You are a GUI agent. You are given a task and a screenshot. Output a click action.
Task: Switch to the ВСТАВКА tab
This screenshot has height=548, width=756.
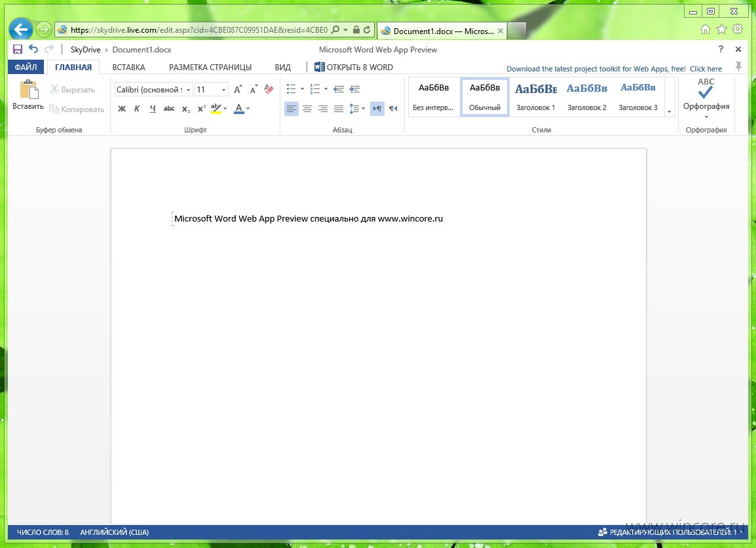(129, 67)
